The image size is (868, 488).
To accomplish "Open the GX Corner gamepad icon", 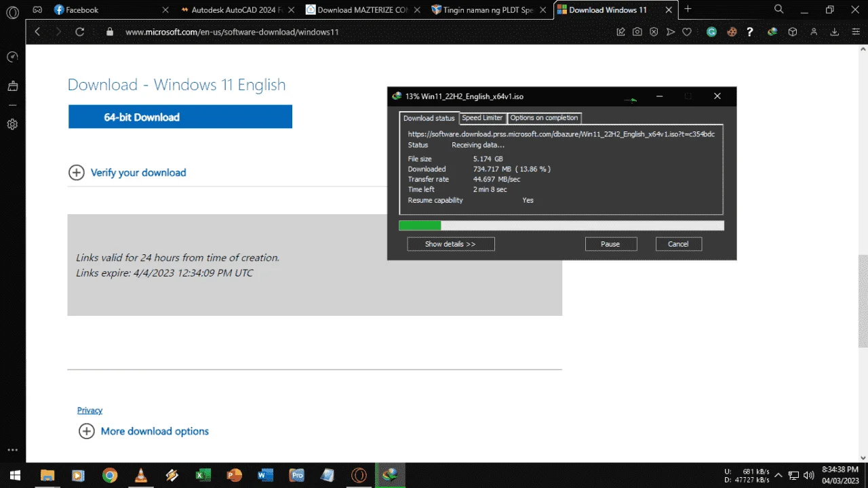I will pos(38,9).
